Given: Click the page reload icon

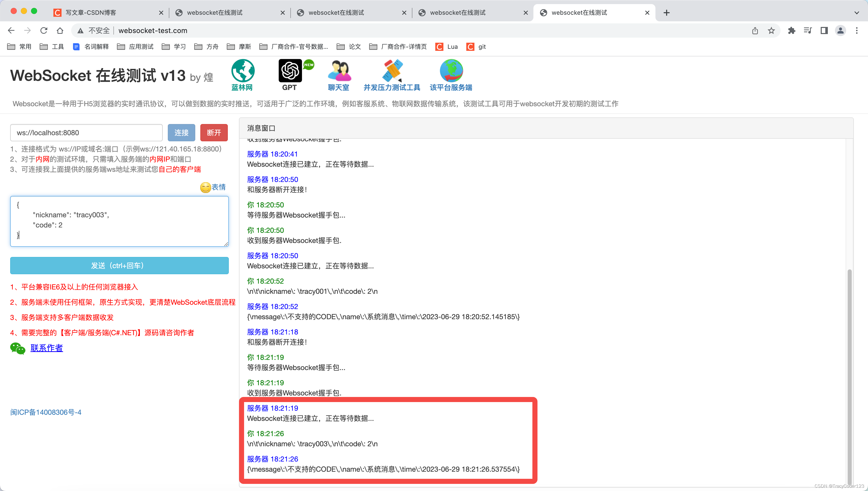Looking at the screenshot, I should tap(44, 30).
